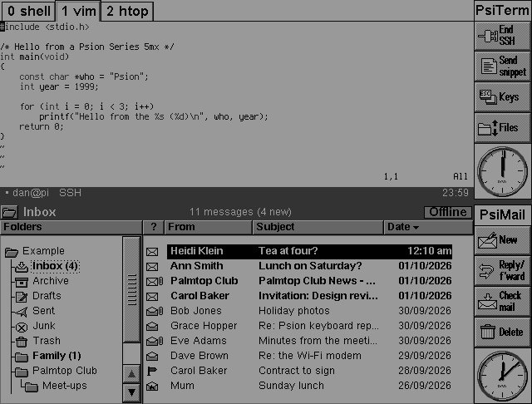Open the message "Re: the Wi-Fi modem"
The image size is (532, 404).
(309, 356)
